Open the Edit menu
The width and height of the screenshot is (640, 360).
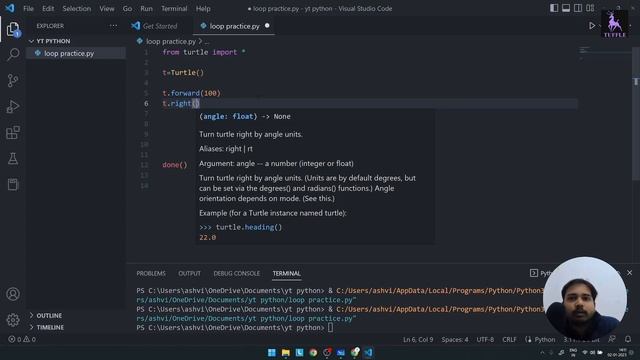tap(48, 9)
